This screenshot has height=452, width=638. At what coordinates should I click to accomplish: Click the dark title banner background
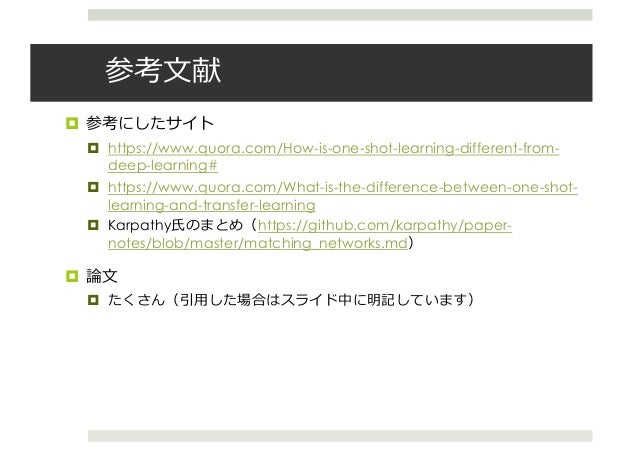(407, 72)
